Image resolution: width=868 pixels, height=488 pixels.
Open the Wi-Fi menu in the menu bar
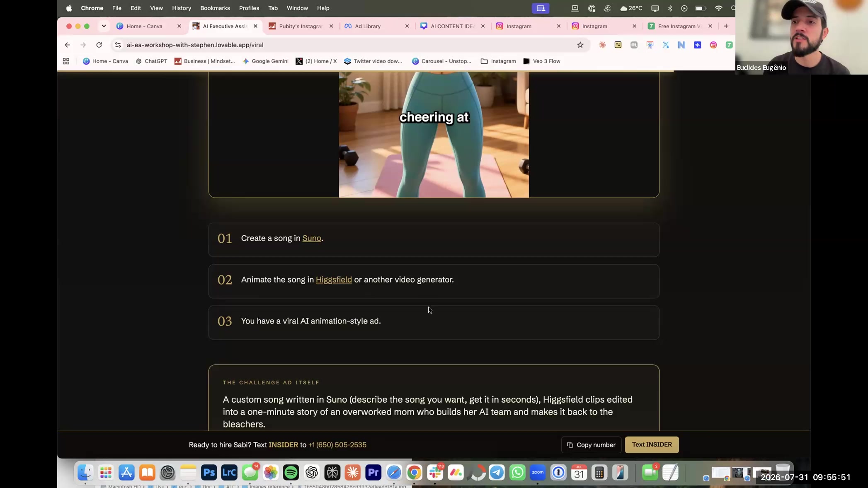coord(719,8)
